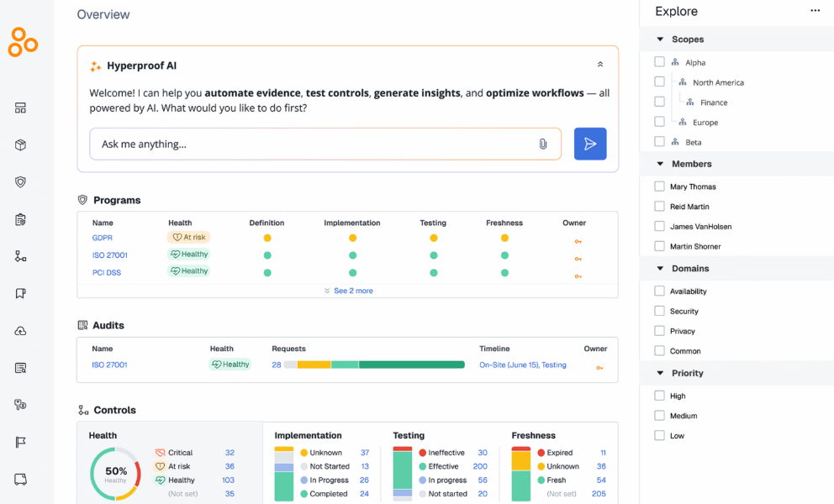Click the Audits clipboard icon in sidebar
Screen dimensions: 834x504
[20, 218]
